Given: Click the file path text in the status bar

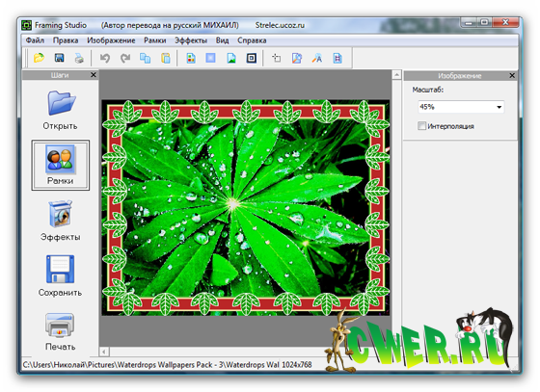Looking at the screenshot, I should (150, 364).
